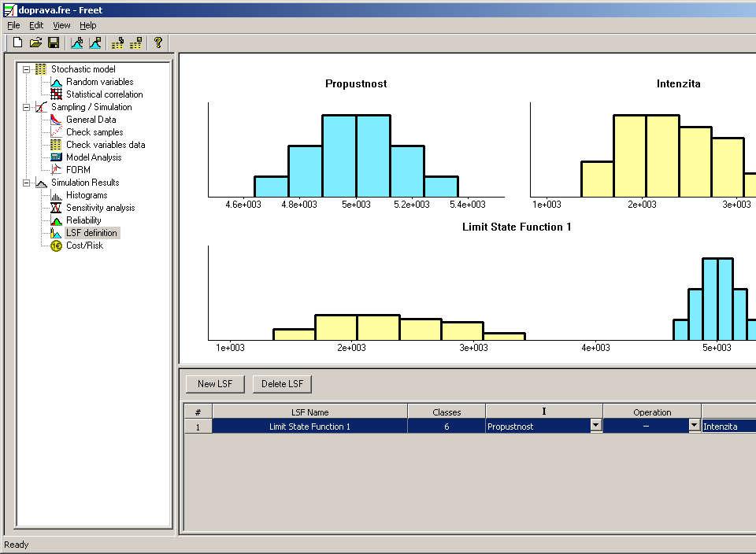Select Sensitivity analysis in the tree
Screen dimensions: 756x554
click(x=100, y=208)
